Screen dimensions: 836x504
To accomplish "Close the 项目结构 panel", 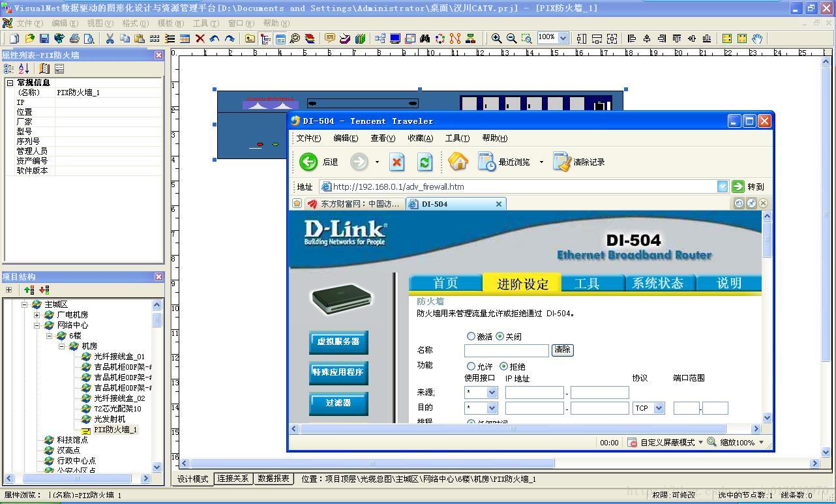I will [x=158, y=277].
